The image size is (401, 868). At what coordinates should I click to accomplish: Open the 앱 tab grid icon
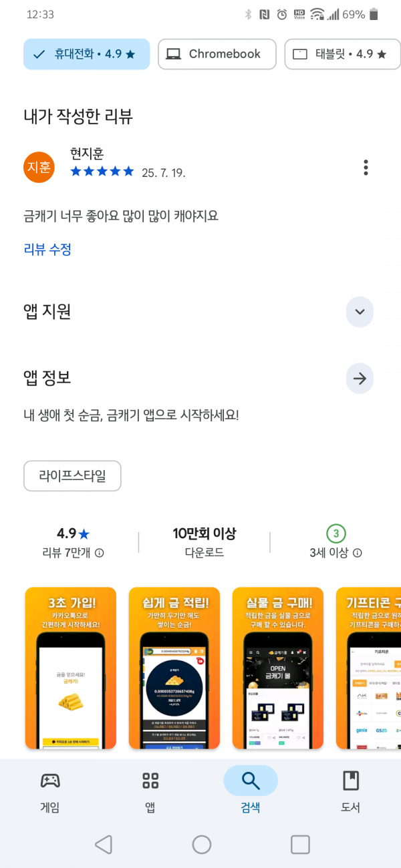150,780
